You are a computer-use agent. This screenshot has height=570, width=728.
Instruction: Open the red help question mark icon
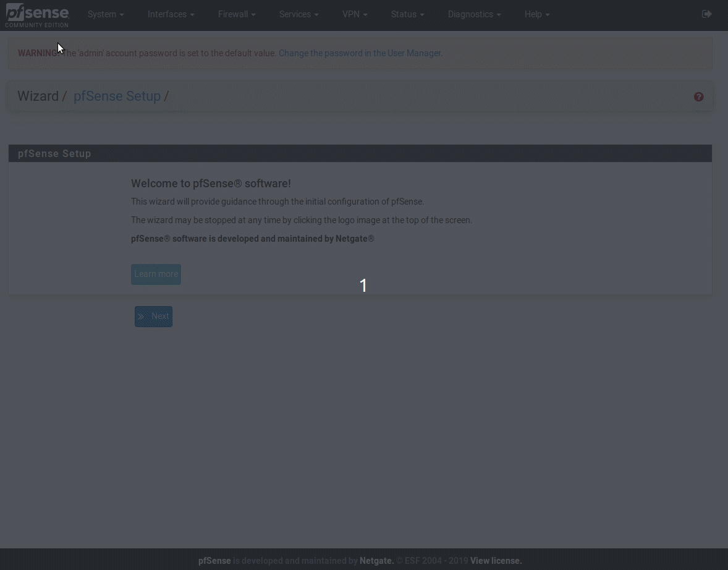tap(698, 96)
